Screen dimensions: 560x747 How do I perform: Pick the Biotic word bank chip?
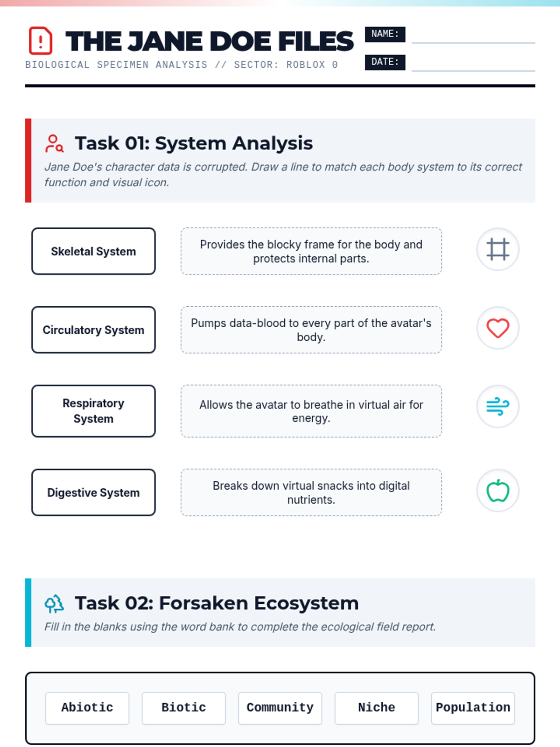pos(184,708)
